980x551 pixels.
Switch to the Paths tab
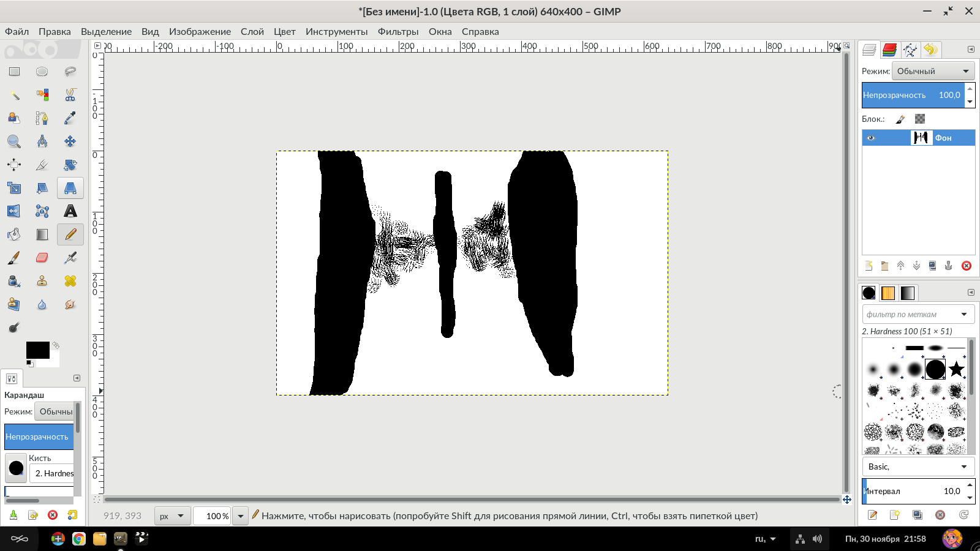click(x=910, y=50)
